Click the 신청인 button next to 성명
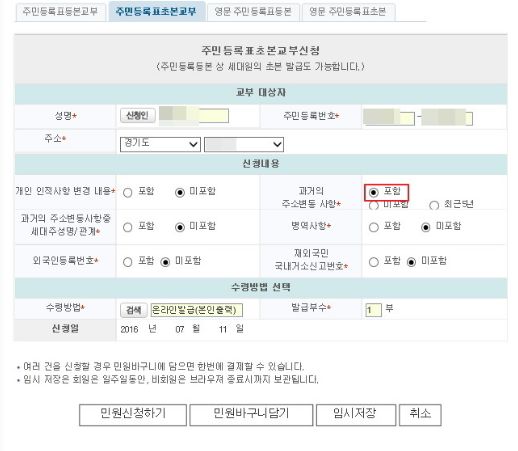 pos(137,116)
